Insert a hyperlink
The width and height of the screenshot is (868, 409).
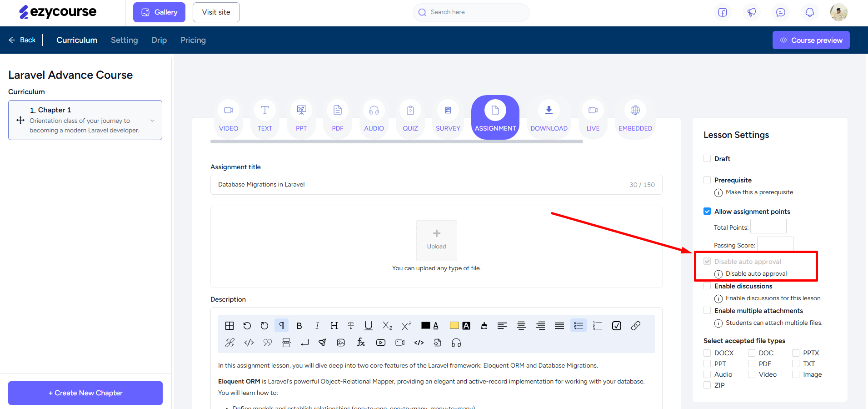pos(636,326)
